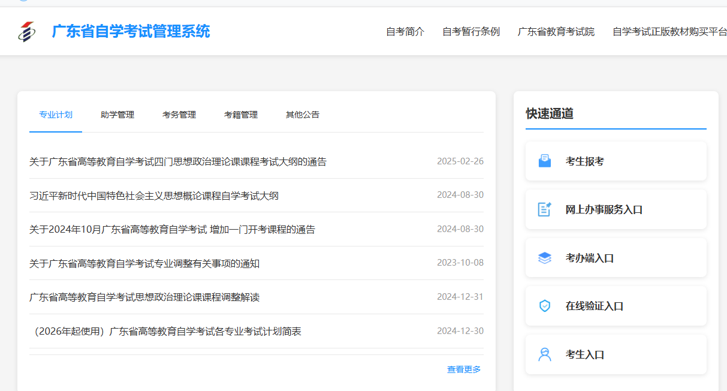Open notice about 四门思想政治理论课课程考试大纲
The image size is (727, 391).
pos(178,161)
